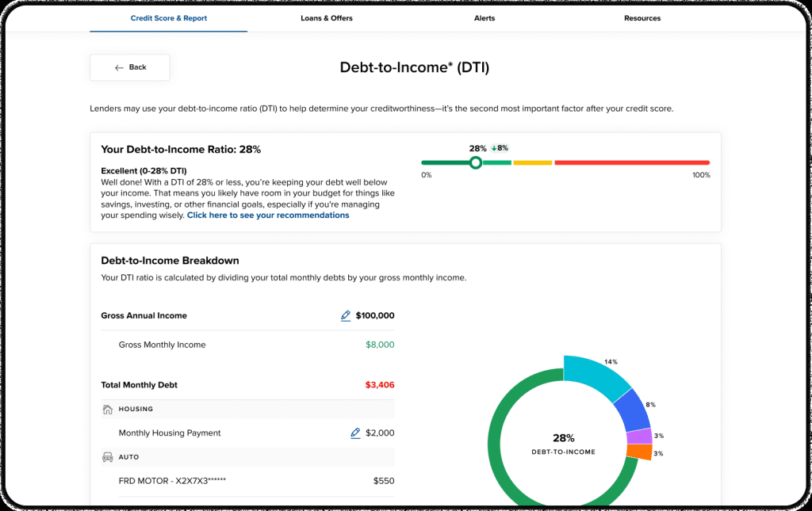Click the pencil icon beside Monthly Housing Payment
Image resolution: width=812 pixels, height=511 pixels.
tap(355, 433)
